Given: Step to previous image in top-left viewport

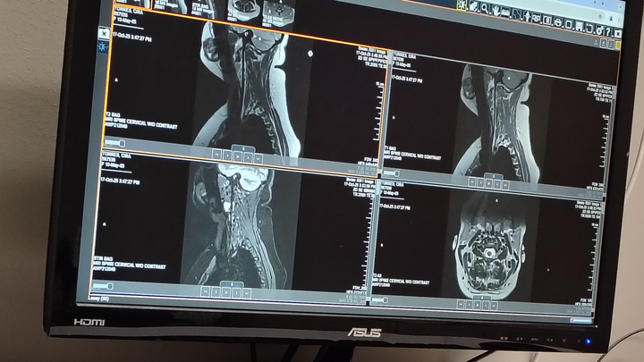Looking at the screenshot, I should [227, 156].
